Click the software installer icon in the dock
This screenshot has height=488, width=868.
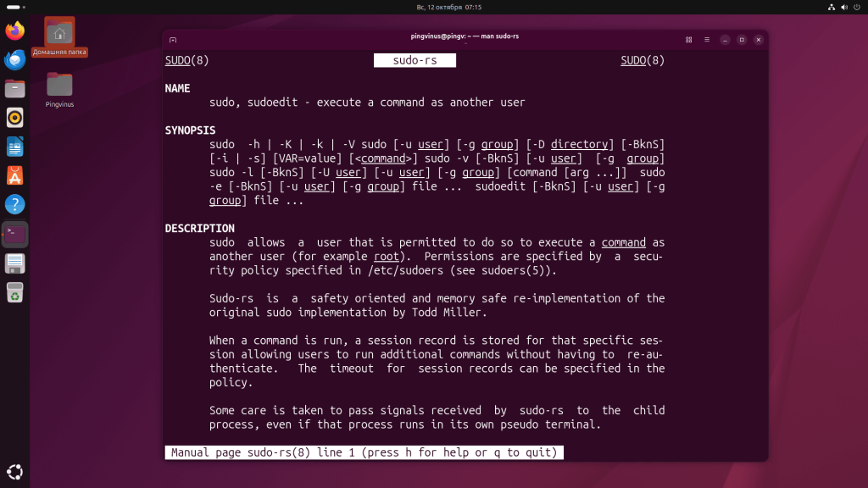14,176
